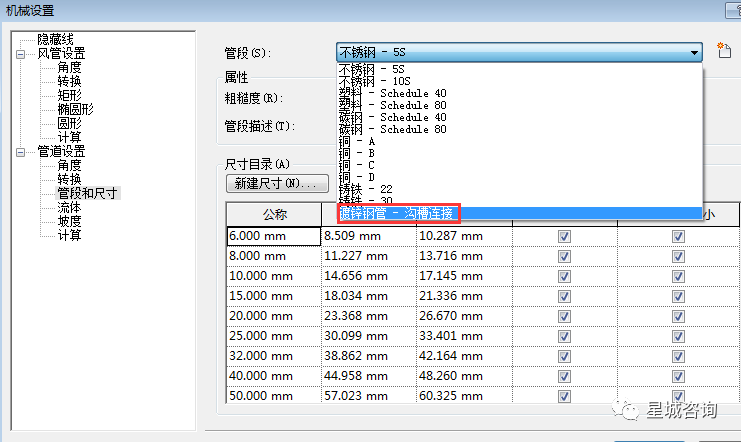The image size is (741, 442).
Task: Toggle first checkbox in 6.000 mm row
Action: click(564, 236)
